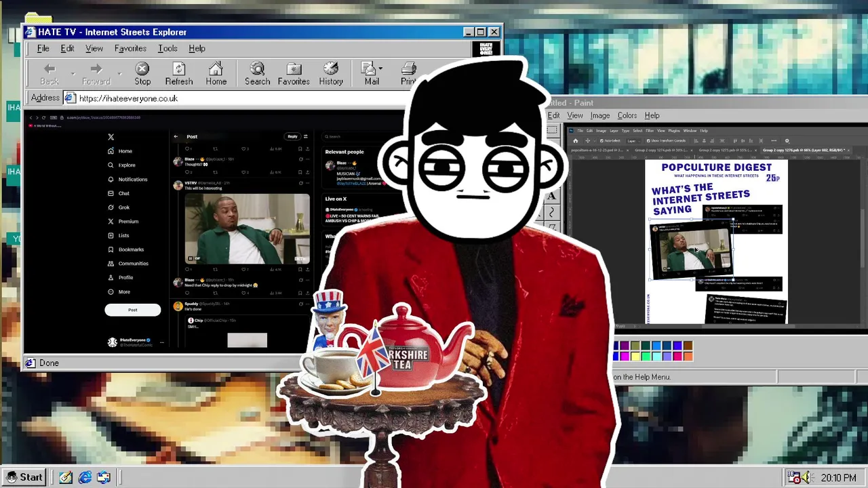Open Communities in the X sidebar
The image size is (868, 488).
coord(127,263)
